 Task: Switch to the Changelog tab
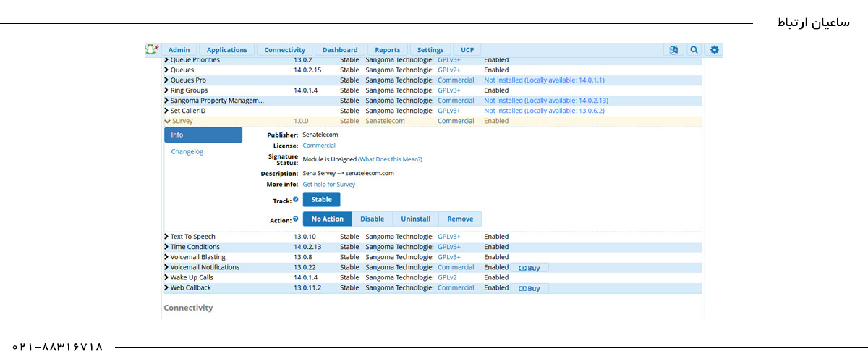click(187, 152)
